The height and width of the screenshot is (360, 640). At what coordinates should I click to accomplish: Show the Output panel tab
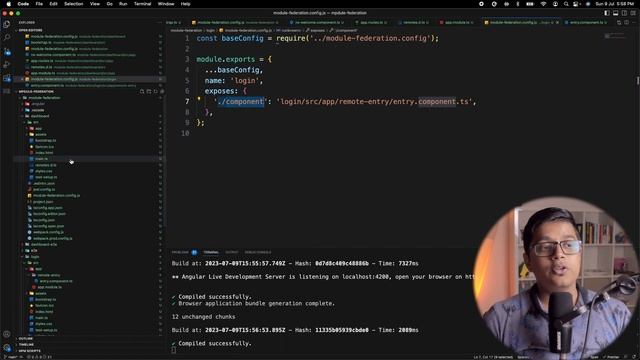[x=231, y=252]
